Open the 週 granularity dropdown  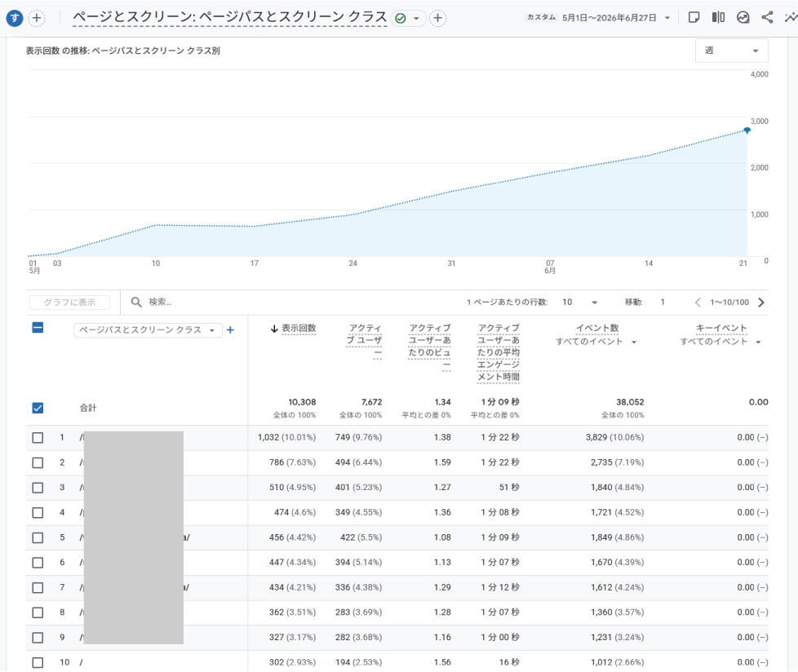pos(731,51)
